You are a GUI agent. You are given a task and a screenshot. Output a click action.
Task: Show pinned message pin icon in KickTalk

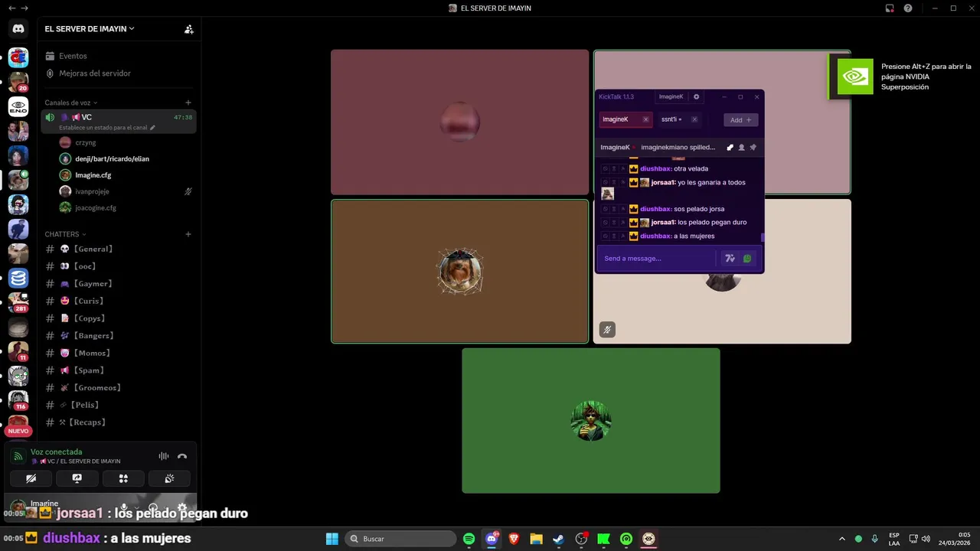click(753, 147)
